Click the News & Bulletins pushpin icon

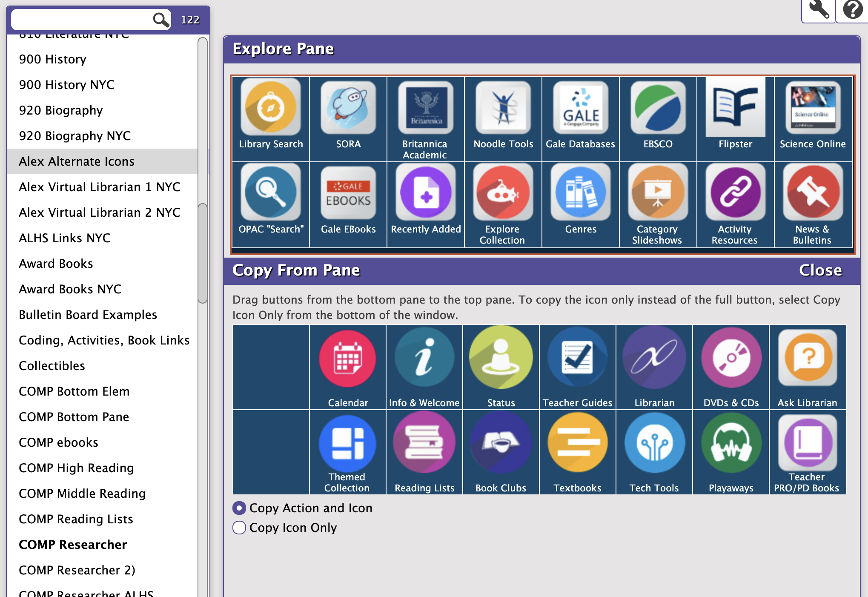click(813, 192)
